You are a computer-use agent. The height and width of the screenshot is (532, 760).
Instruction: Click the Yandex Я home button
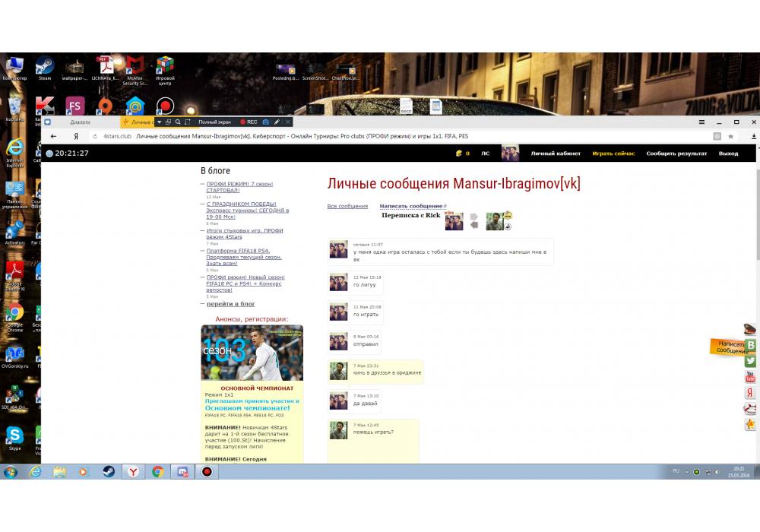[x=75, y=136]
